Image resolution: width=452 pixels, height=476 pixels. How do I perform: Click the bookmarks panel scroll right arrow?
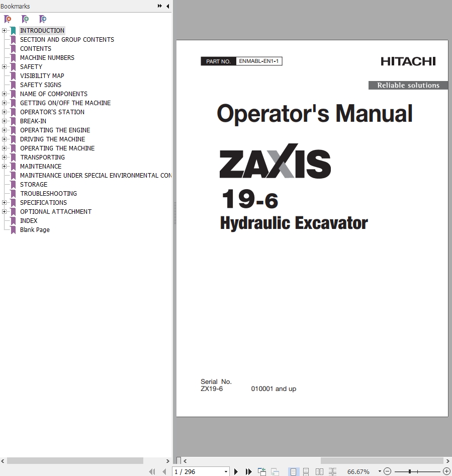[x=168, y=461]
